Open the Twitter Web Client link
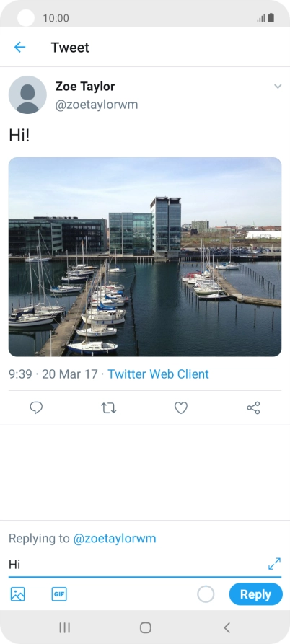The height and width of the screenshot is (644, 290). 158,374
